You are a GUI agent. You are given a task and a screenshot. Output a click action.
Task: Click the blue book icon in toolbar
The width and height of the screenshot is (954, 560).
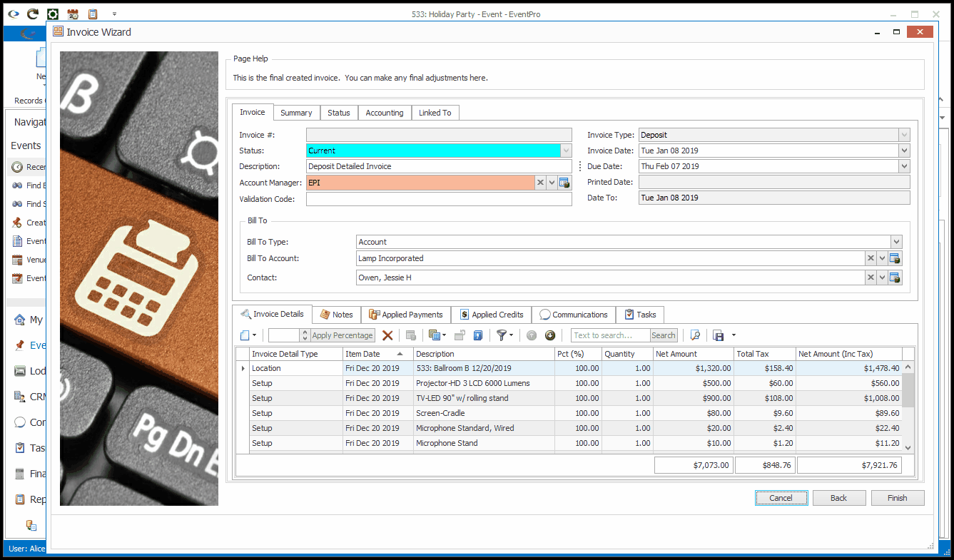click(x=479, y=335)
